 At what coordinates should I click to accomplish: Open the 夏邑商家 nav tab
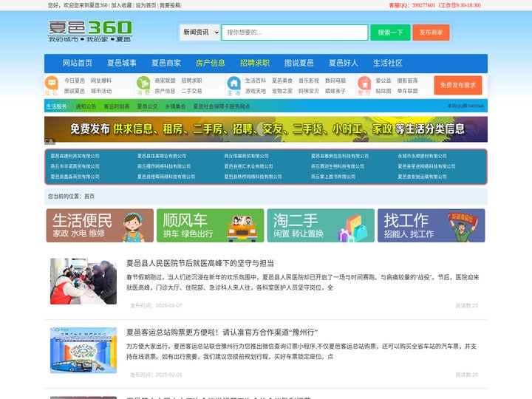pyautogui.click(x=166, y=63)
